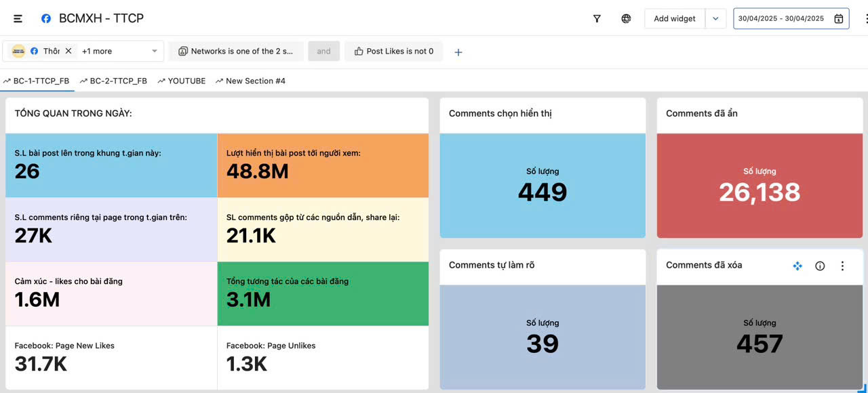Remove the Thôr profile chip with X
868x393 pixels.
click(x=68, y=51)
